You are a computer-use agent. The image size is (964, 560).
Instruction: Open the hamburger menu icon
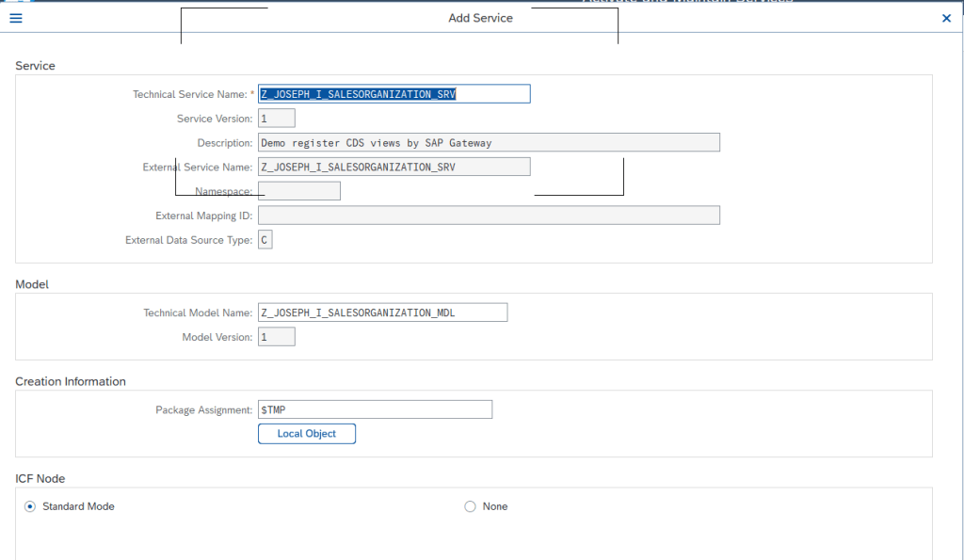pos(16,18)
